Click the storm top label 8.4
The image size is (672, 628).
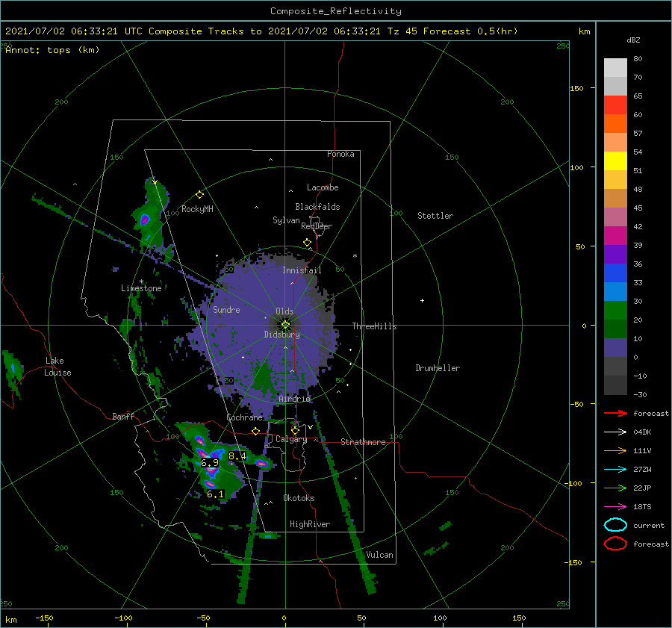tap(237, 456)
